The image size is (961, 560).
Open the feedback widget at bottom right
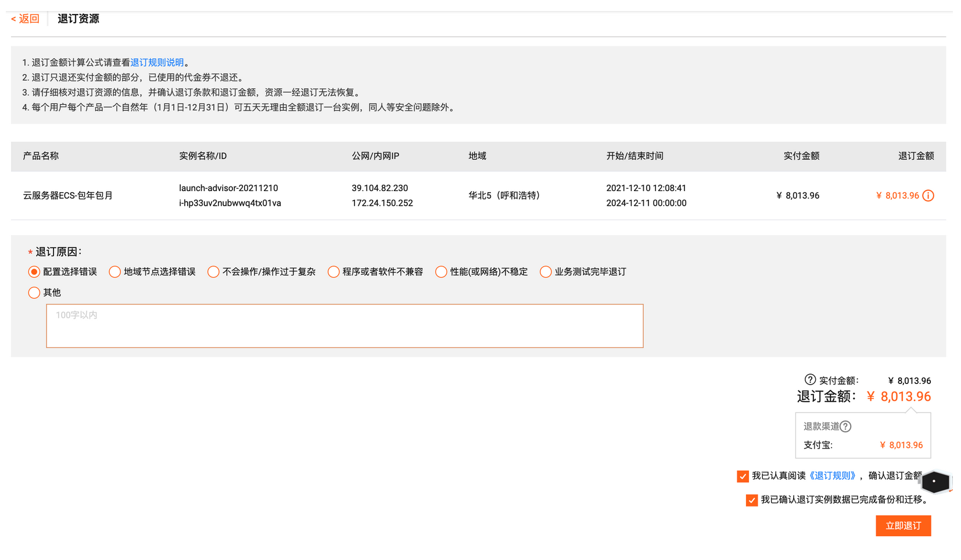[x=934, y=482]
